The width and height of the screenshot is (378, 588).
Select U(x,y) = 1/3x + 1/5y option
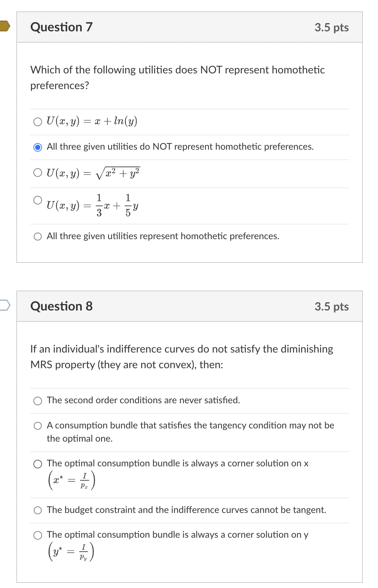click(x=38, y=200)
